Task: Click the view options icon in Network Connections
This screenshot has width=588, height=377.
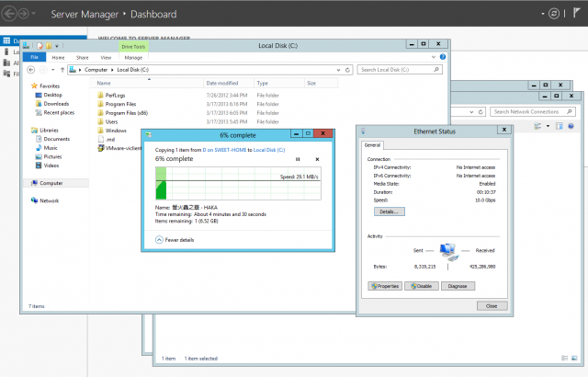Action: coord(537,126)
